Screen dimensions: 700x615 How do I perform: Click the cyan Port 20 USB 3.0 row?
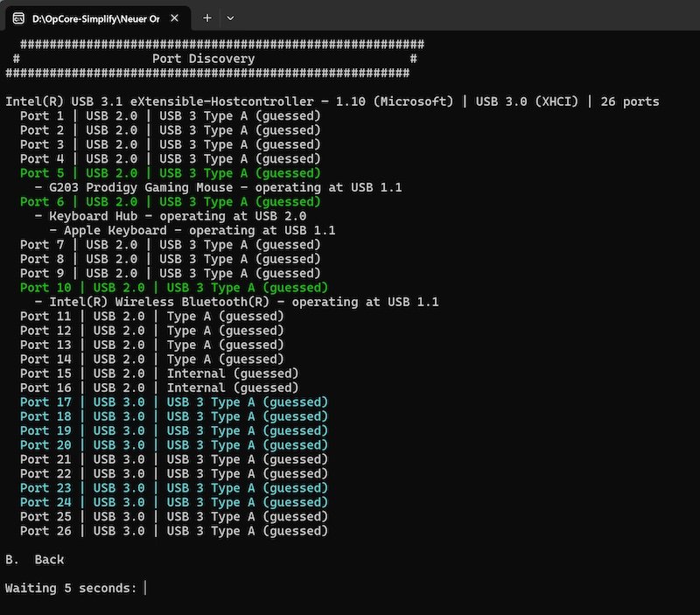coord(174,445)
